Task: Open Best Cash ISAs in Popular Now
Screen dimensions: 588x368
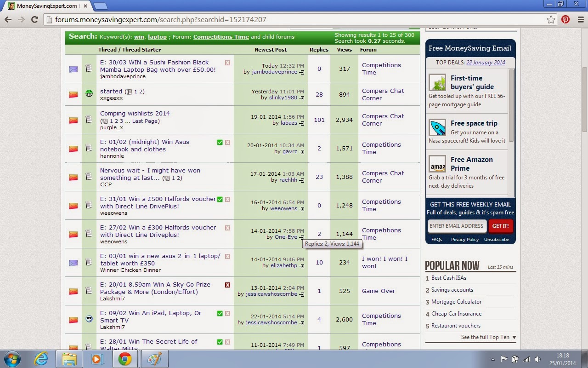Action: [449, 278]
